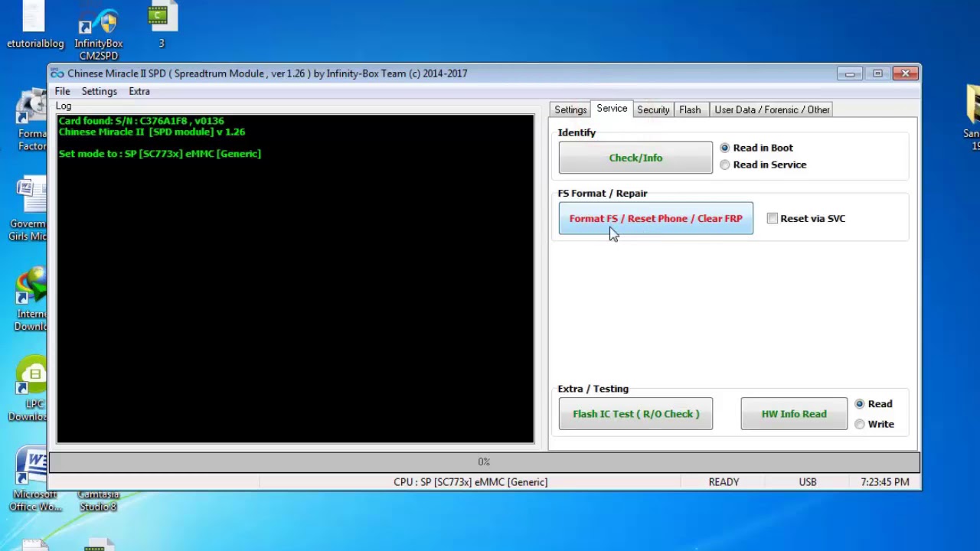The height and width of the screenshot is (551, 980).
Task: Click the READY status bar entry
Action: pos(724,482)
